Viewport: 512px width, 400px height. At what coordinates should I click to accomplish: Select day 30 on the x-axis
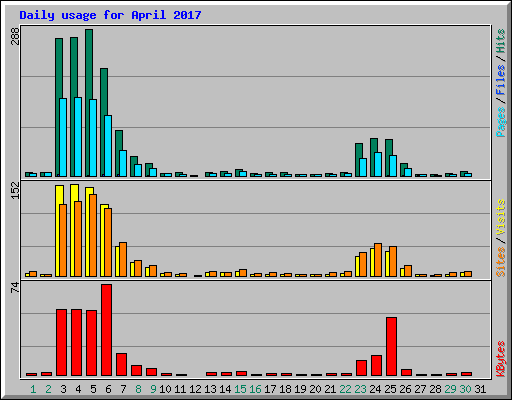pyautogui.click(x=465, y=389)
